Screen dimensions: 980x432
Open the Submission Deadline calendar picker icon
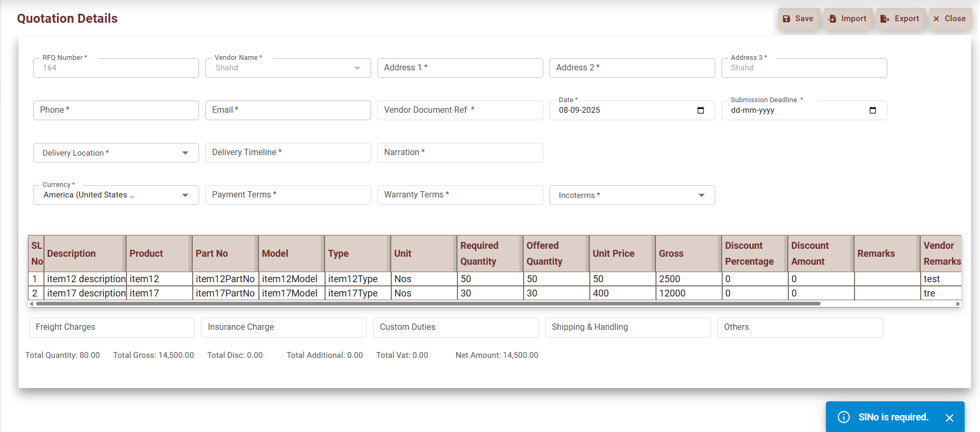pyautogui.click(x=873, y=110)
